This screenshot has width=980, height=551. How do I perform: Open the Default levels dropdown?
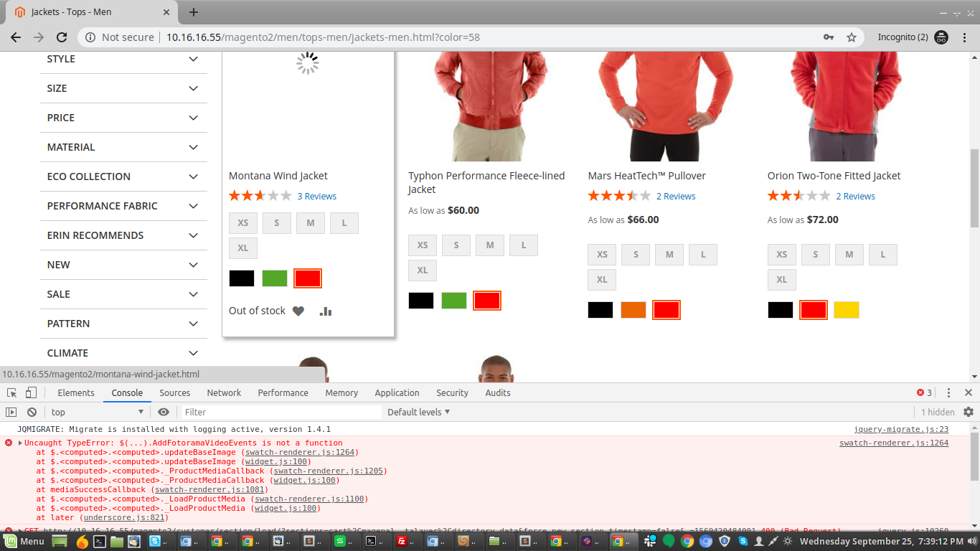[419, 412]
